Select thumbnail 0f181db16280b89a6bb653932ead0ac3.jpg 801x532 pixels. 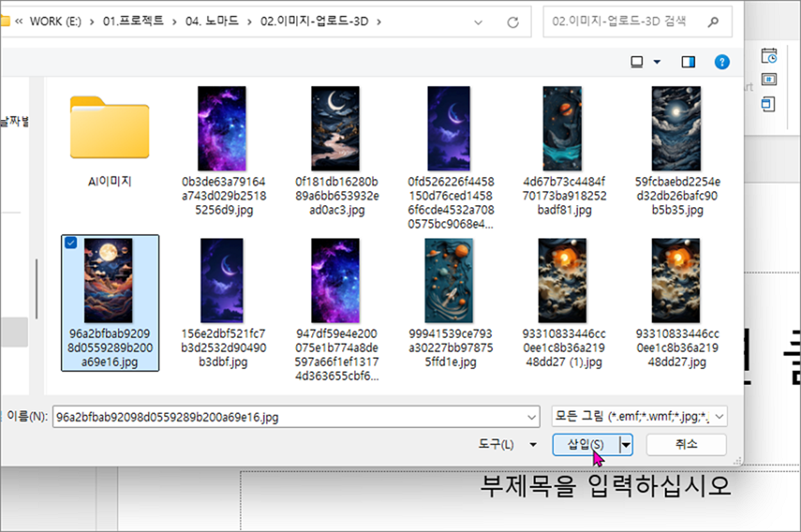pos(335,128)
